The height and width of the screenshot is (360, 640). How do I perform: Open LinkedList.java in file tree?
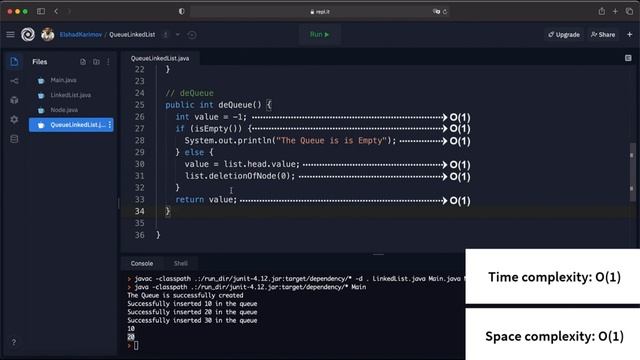pos(71,95)
